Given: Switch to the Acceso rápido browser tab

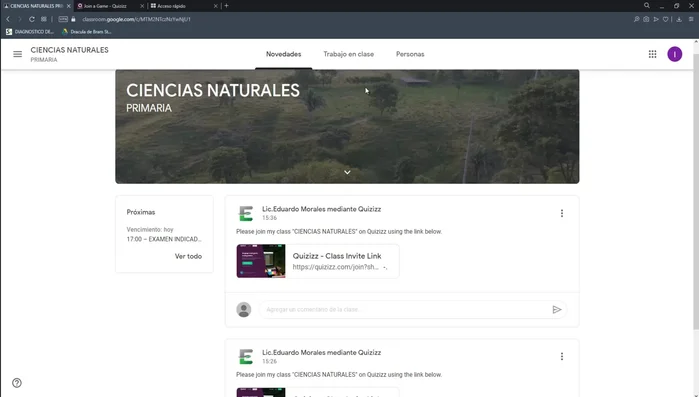Looking at the screenshot, I should 184,6.
